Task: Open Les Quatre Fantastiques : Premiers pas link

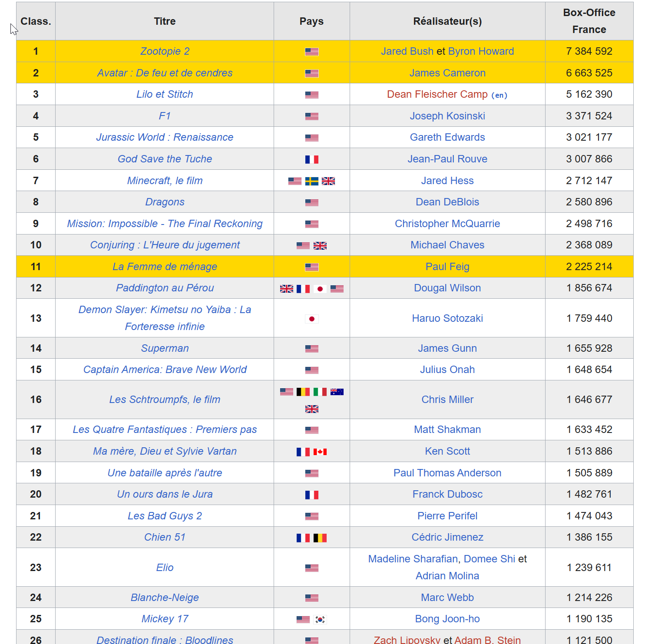Action: point(165,429)
